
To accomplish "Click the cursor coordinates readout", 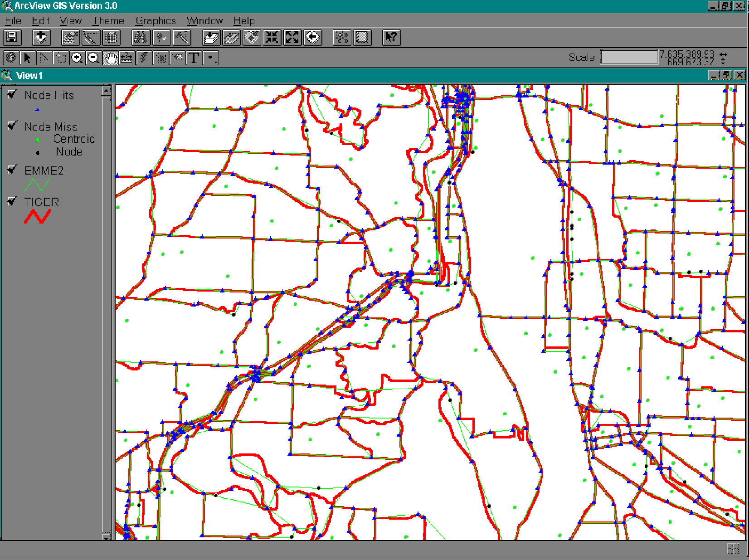I will tap(687, 58).
